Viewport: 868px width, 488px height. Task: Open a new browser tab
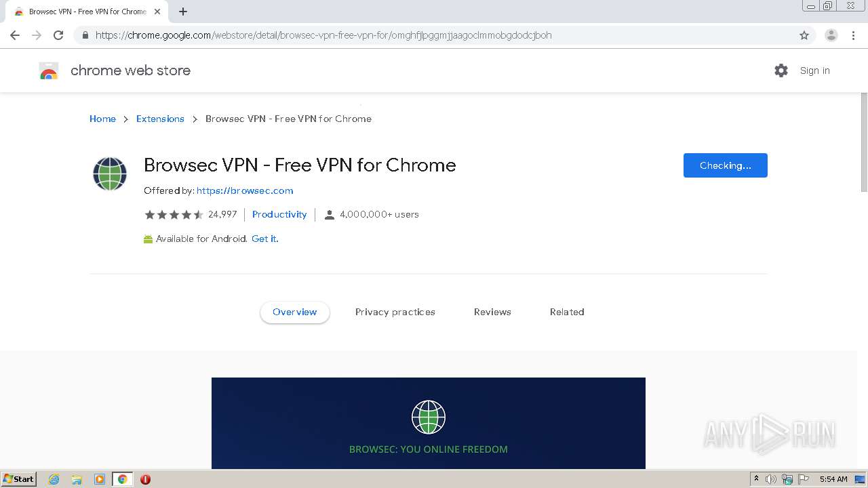click(x=183, y=12)
